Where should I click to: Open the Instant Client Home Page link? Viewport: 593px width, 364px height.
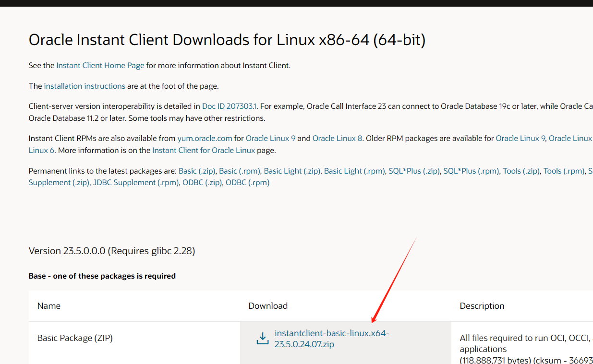(x=100, y=65)
